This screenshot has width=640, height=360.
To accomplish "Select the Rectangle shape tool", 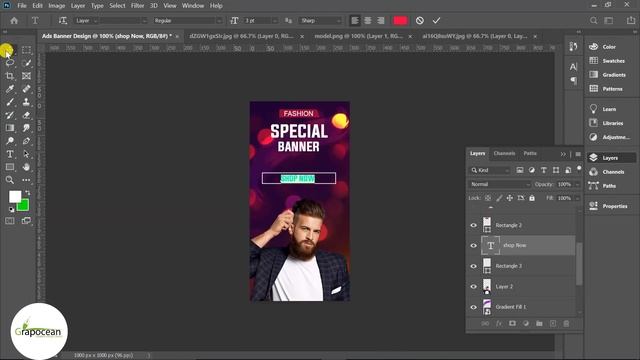I will pos(10,167).
